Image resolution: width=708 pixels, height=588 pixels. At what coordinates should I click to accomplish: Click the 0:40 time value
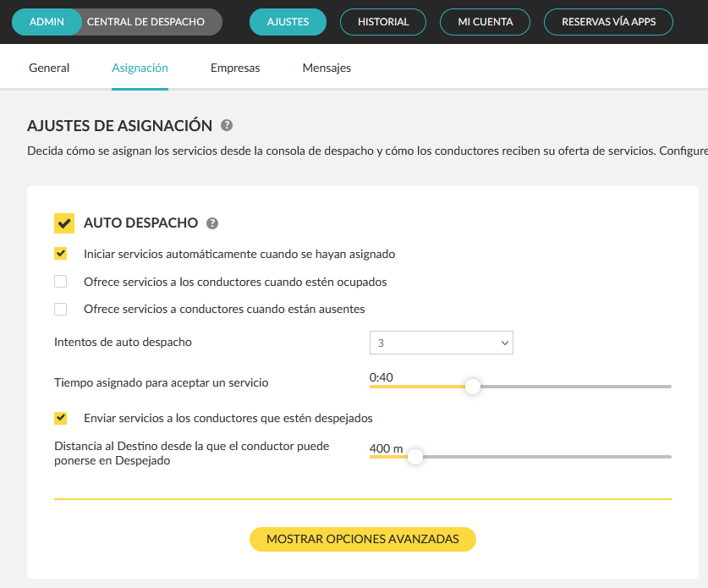tap(381, 377)
